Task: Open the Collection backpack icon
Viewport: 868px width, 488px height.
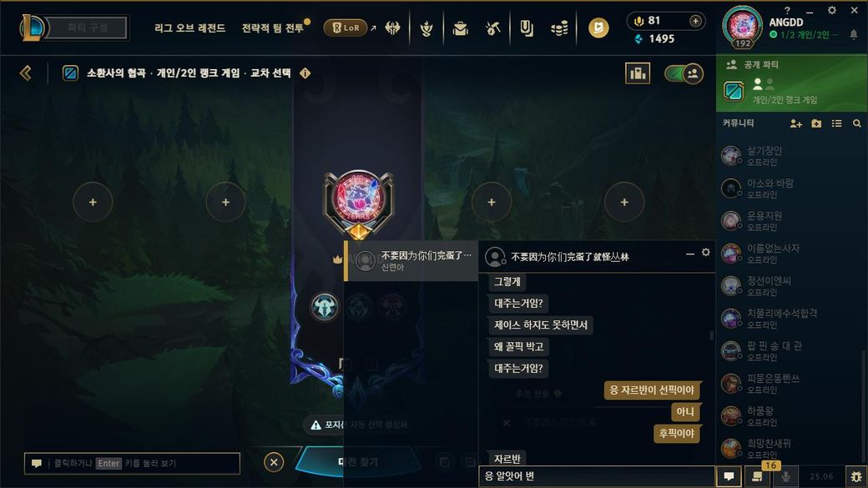Action: click(x=460, y=28)
